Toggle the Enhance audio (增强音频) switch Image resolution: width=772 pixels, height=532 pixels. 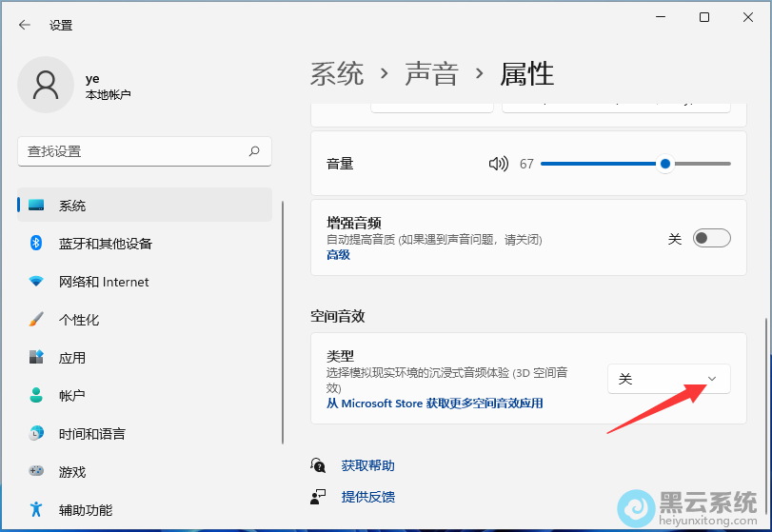(x=711, y=239)
